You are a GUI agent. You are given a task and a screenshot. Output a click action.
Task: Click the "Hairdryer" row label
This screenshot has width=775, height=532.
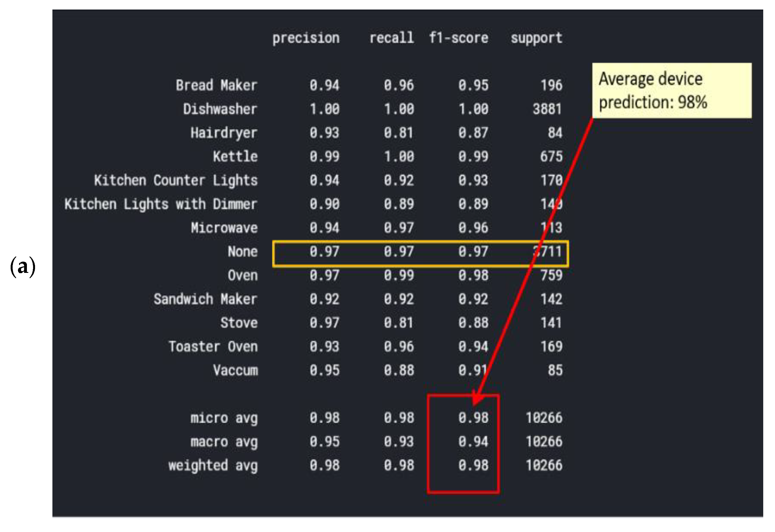[224, 133]
